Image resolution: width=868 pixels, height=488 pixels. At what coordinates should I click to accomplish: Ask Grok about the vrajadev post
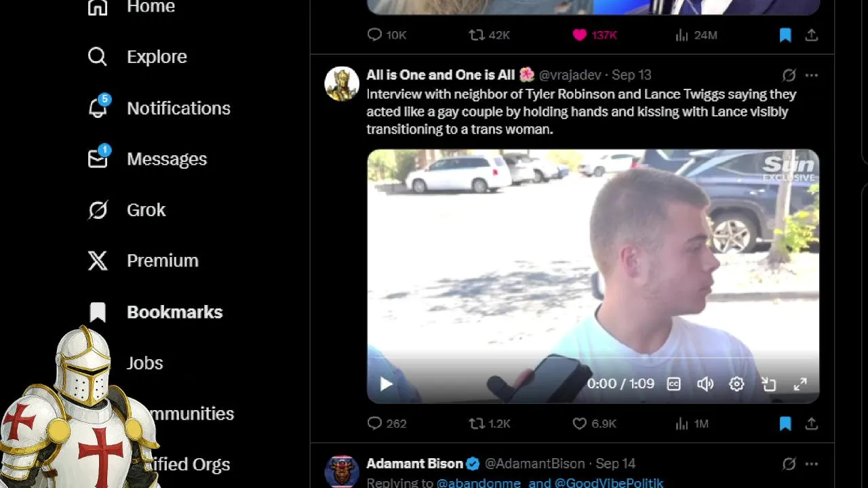tap(789, 75)
